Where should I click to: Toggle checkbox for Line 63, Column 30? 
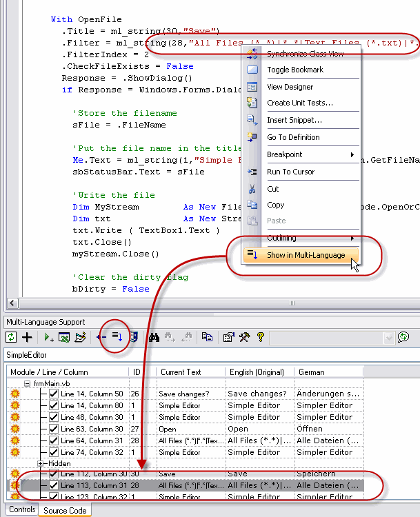pos(54,429)
